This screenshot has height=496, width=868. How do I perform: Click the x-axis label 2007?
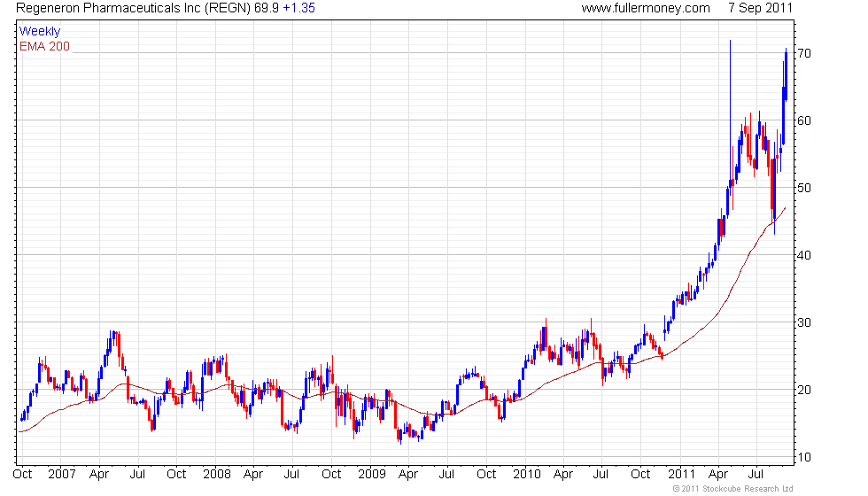61,475
